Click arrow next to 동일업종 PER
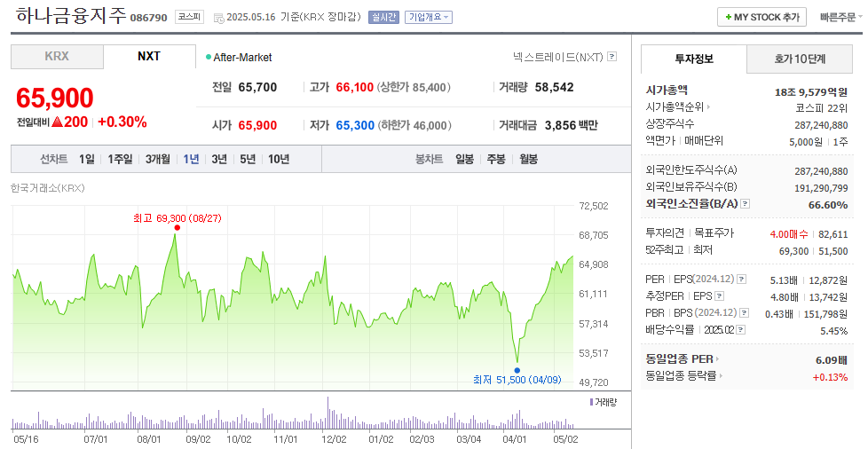The image size is (868, 449). coord(717,359)
